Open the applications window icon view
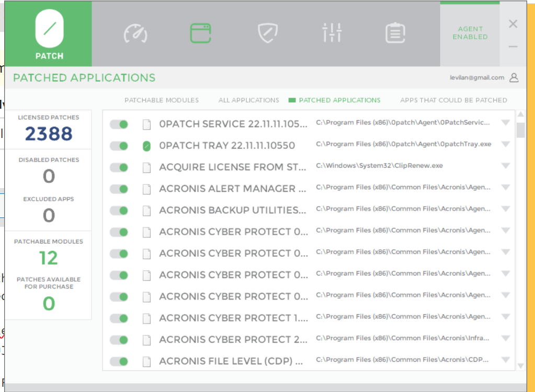The image size is (535, 392). pyautogui.click(x=201, y=33)
